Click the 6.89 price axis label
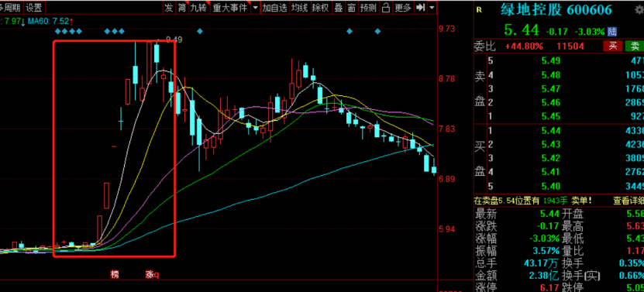Image resolution: width=644 pixels, height=292 pixels. tap(446, 180)
